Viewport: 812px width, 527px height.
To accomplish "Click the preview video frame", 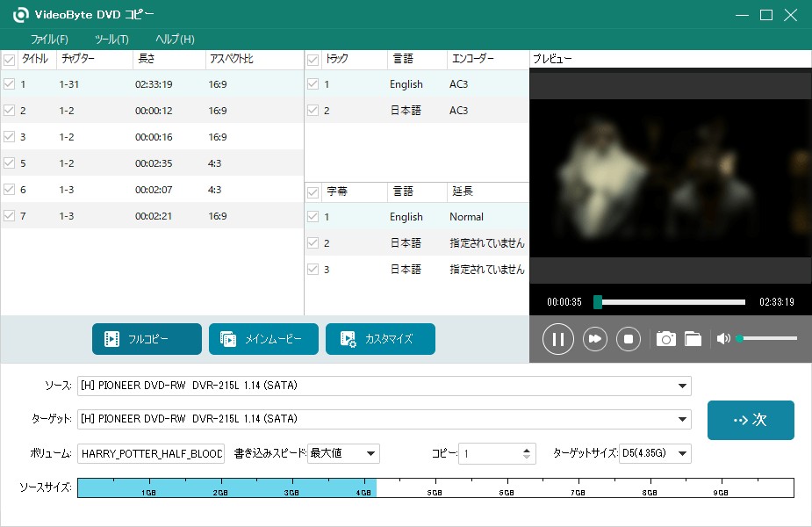I will [670, 177].
